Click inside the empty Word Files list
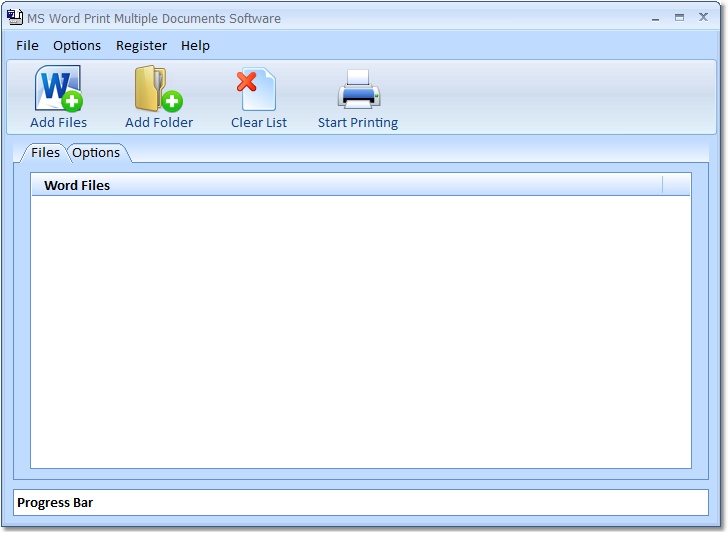The width and height of the screenshot is (728, 534). [361, 332]
